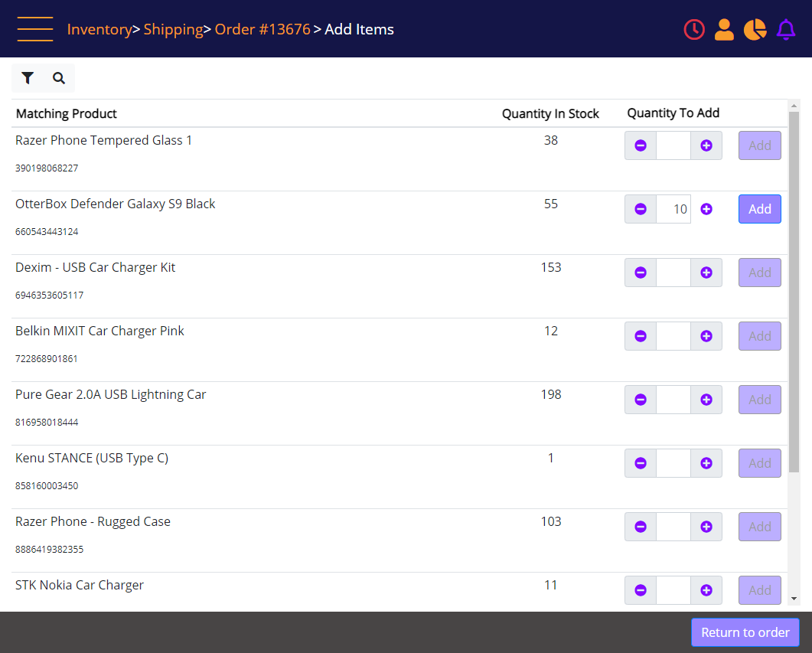The width and height of the screenshot is (812, 653).
Task: Focus quantity field for Pure Gear 2.0A USB Lightning Car
Action: point(673,400)
